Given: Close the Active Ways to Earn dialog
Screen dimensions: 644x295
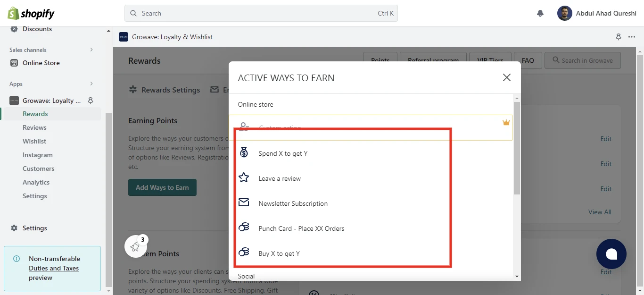Looking at the screenshot, I should pyautogui.click(x=507, y=77).
